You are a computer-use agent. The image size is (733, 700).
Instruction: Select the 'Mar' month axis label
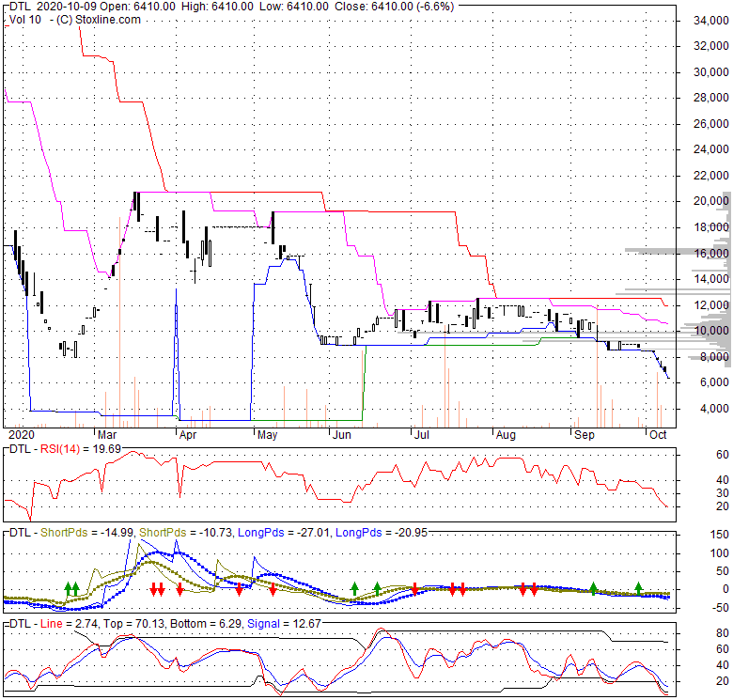[x=107, y=435]
